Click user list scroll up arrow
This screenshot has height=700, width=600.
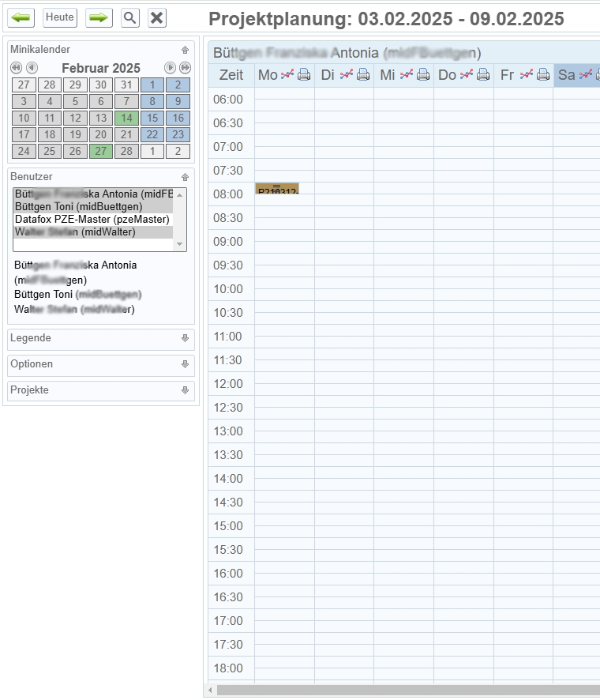click(x=180, y=194)
